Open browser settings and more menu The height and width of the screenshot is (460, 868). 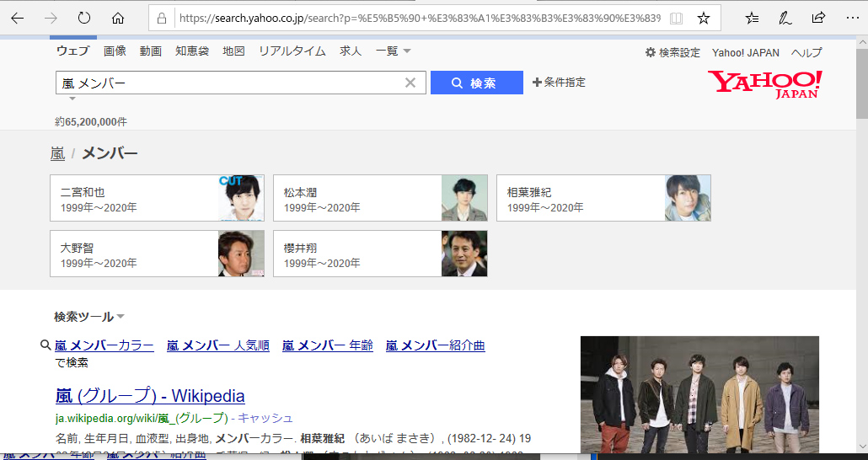point(853,19)
